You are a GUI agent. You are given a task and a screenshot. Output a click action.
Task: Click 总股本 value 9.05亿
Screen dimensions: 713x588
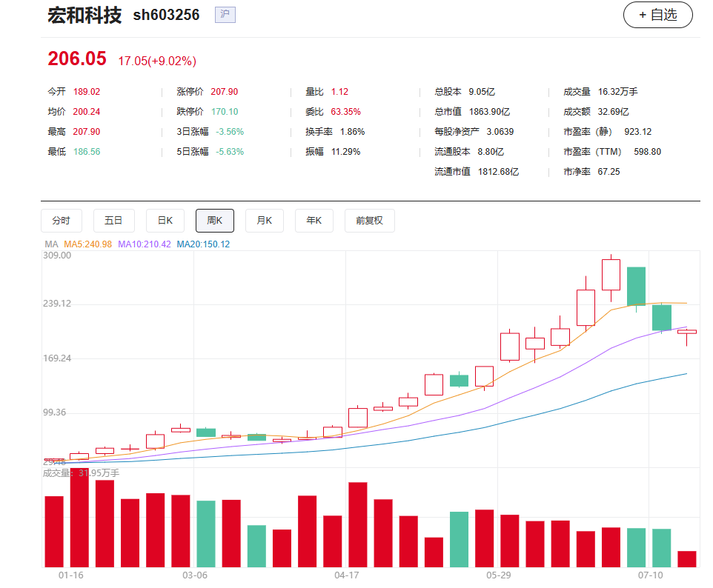[482, 92]
